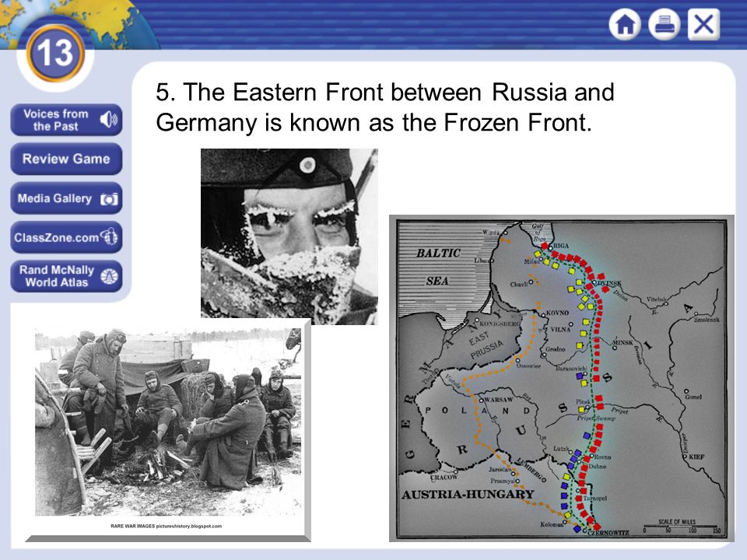Open the Eastern Front map image
747x560 pixels.
[562, 378]
